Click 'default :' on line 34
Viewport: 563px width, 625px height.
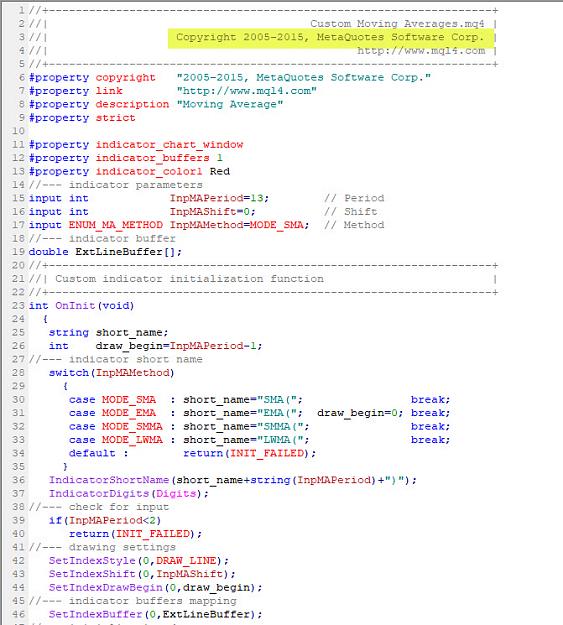[98, 454]
